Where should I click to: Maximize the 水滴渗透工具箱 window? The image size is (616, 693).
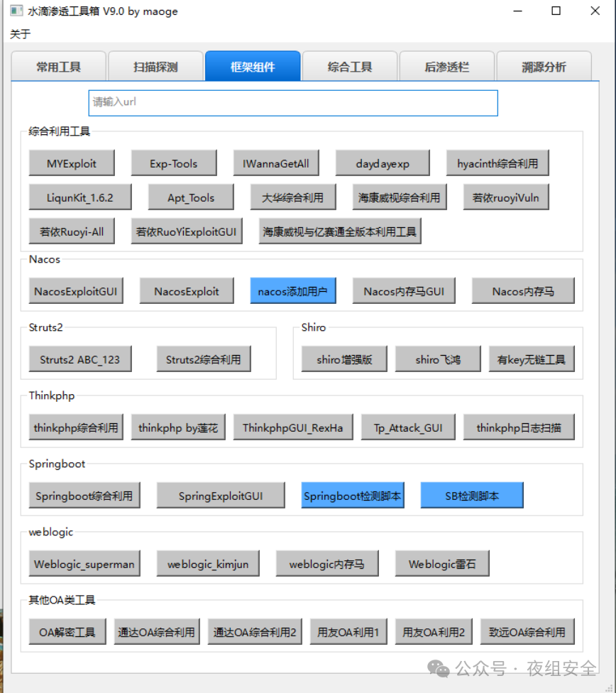point(556,11)
